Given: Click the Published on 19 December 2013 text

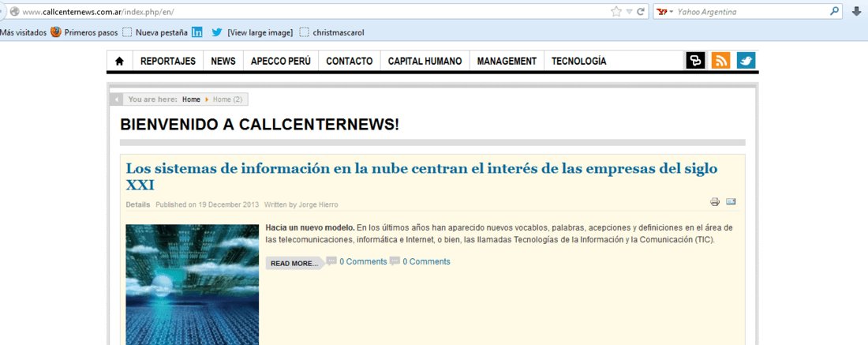Looking at the screenshot, I should pos(207,204).
